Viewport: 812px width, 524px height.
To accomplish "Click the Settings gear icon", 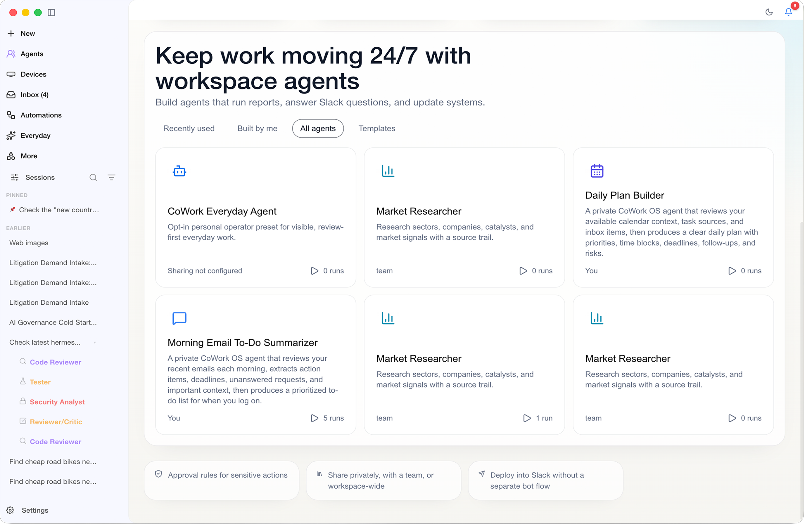I will [10, 510].
